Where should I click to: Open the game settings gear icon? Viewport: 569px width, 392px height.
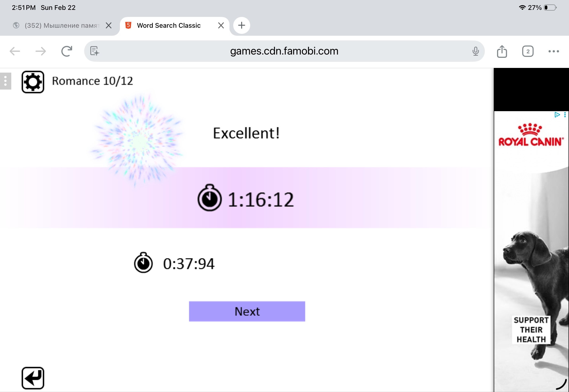33,82
